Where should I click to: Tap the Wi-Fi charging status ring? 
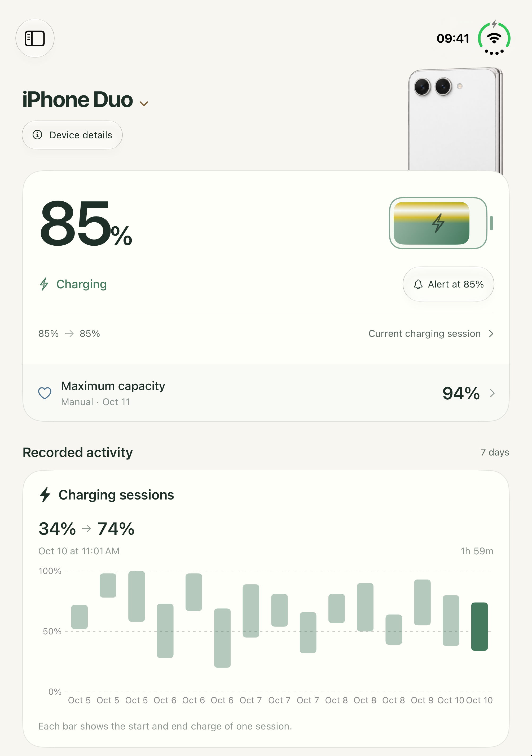(494, 38)
